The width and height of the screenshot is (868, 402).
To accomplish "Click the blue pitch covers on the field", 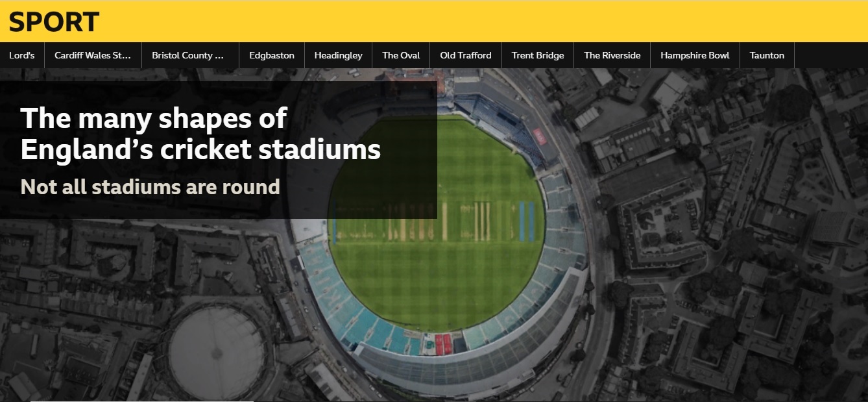I will [527, 221].
